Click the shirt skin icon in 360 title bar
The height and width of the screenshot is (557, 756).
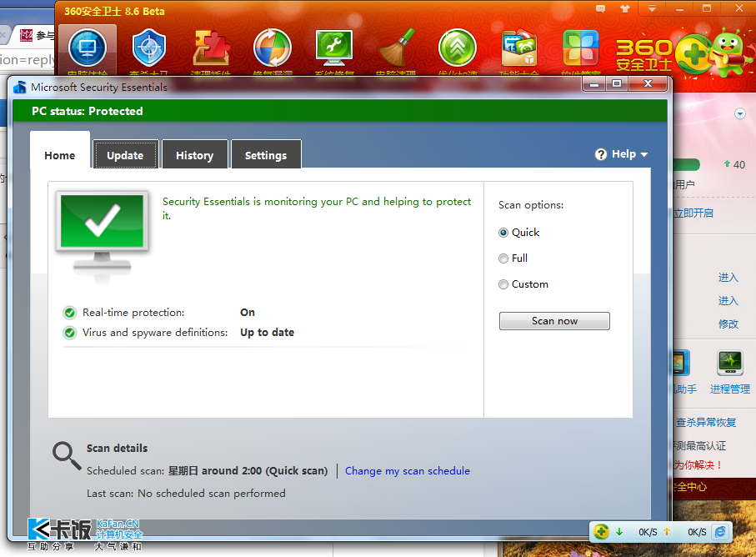click(x=625, y=8)
